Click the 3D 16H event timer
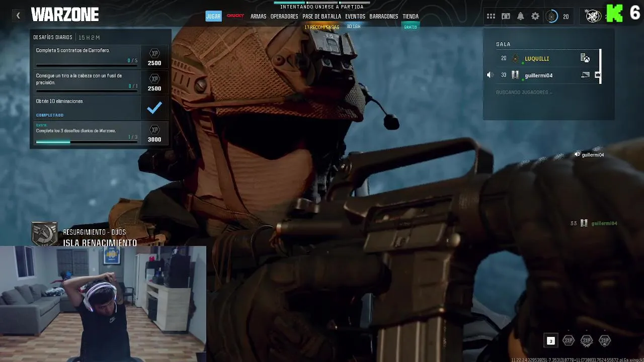The image size is (644, 362). (354, 27)
